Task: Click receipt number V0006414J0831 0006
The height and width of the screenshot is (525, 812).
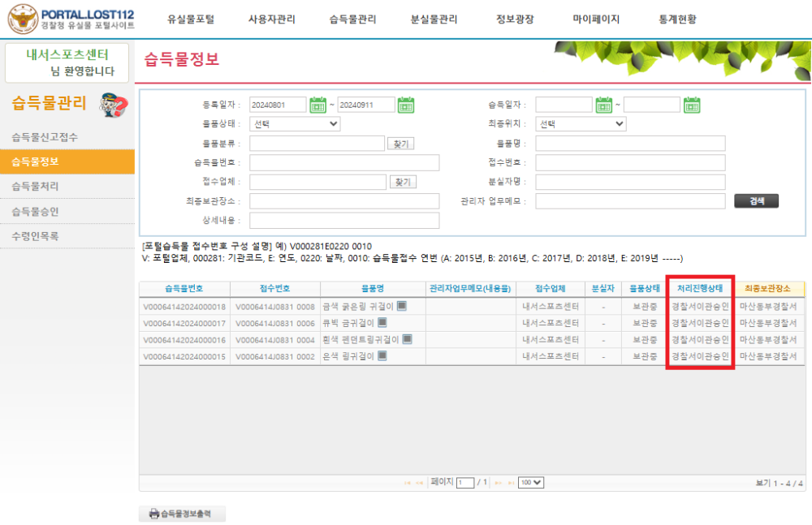Action: click(x=275, y=323)
